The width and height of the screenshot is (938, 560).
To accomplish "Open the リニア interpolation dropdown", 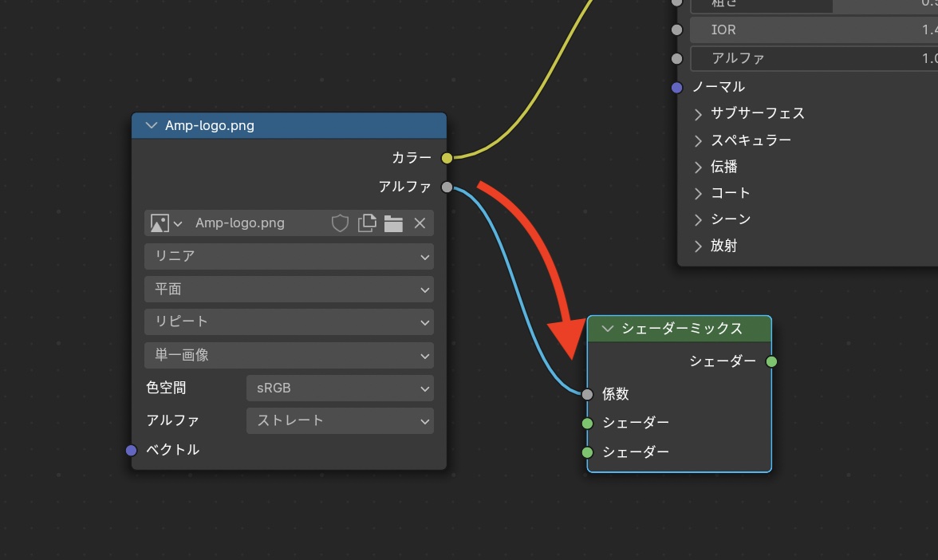I will (289, 257).
